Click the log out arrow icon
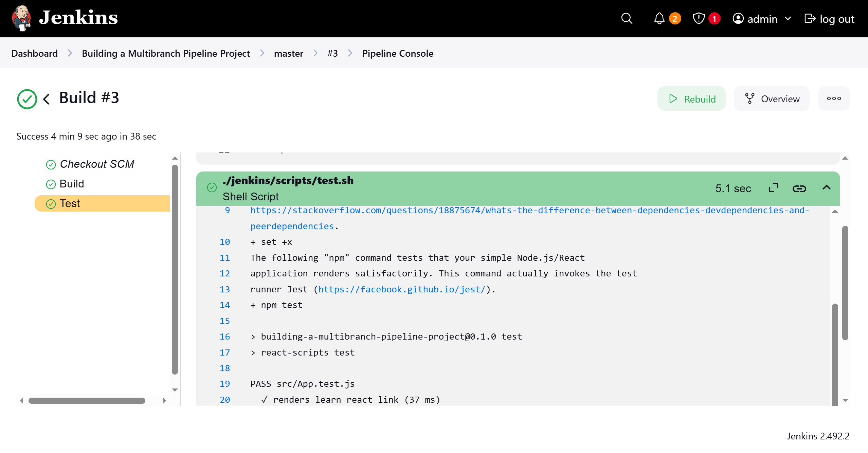This screenshot has width=868, height=453. point(810,18)
